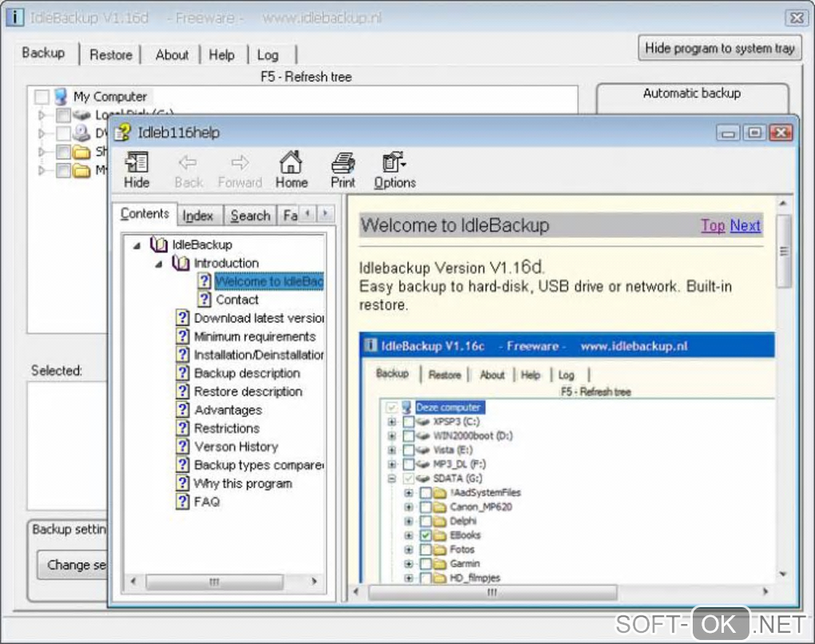Open the Log tab

268,54
